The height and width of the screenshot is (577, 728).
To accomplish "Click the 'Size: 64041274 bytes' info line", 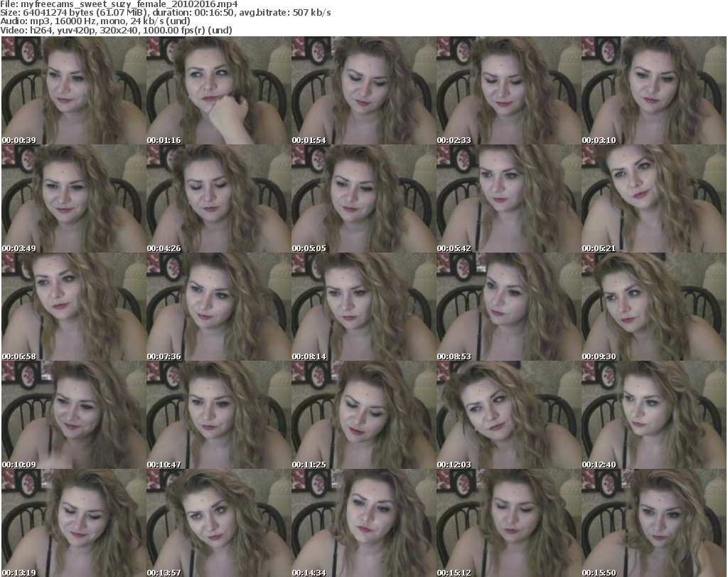I will tap(165, 13).
